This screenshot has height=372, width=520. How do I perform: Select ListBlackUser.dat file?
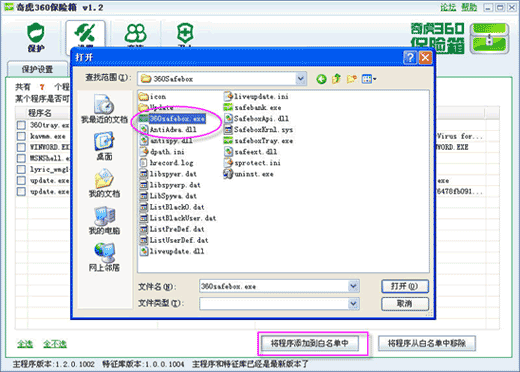click(178, 218)
